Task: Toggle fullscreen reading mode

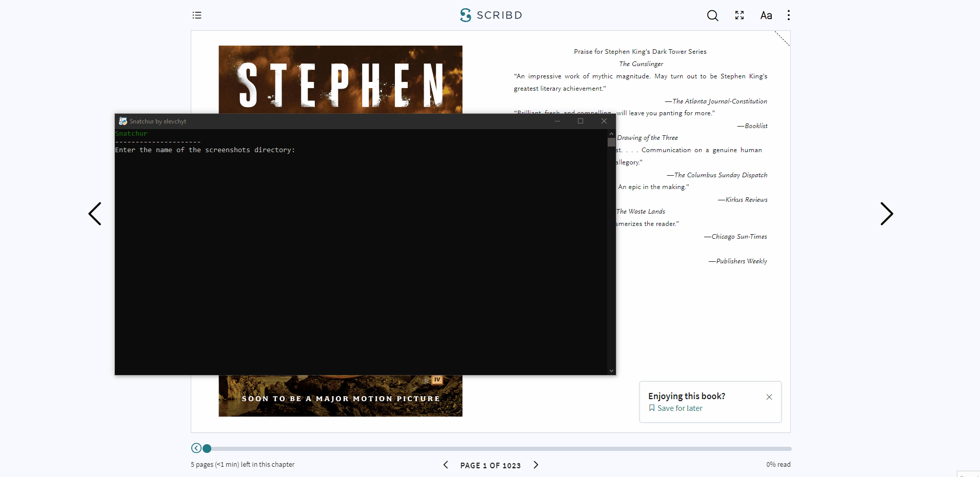Action: coord(739,15)
